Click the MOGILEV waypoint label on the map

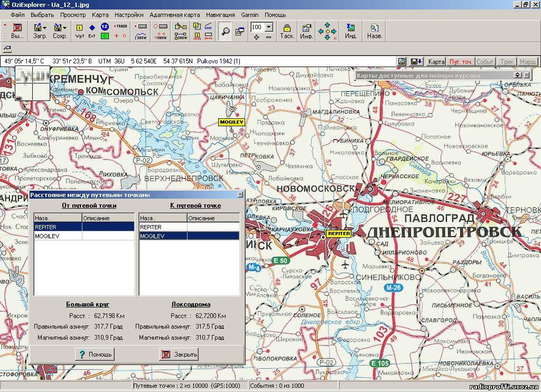(232, 122)
